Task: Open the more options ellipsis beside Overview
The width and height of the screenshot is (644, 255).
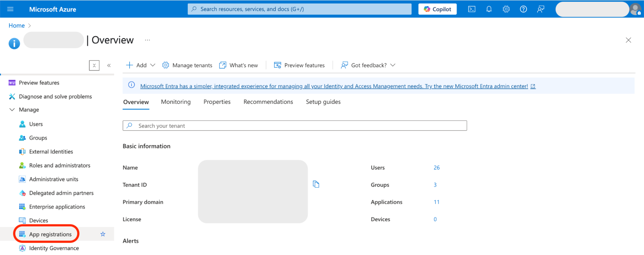Action: [x=148, y=40]
